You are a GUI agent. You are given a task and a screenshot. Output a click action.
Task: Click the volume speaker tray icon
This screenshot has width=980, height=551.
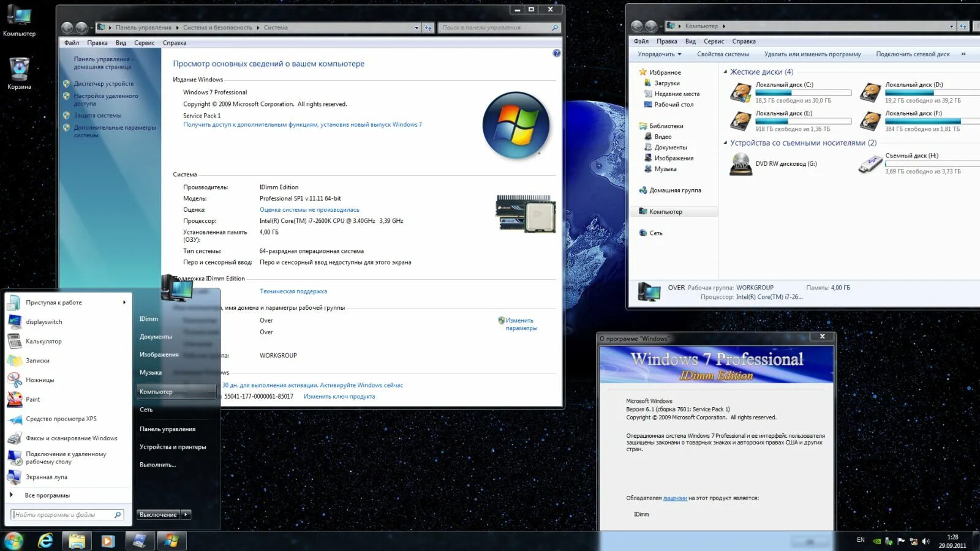coord(925,541)
